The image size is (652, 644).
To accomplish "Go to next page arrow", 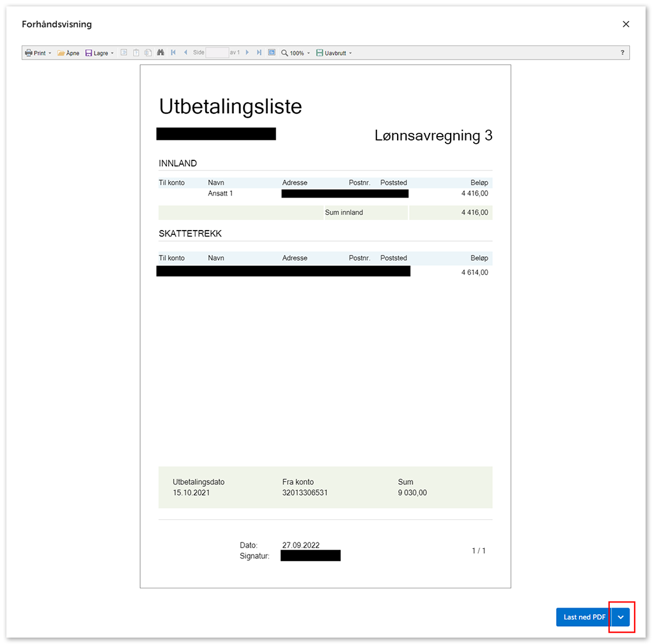I will (247, 53).
